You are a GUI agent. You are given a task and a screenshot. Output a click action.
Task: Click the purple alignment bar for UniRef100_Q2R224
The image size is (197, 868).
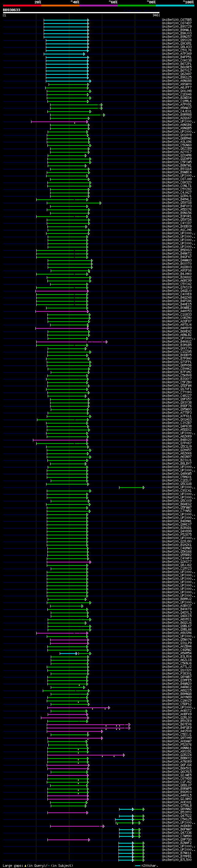point(86,755)
